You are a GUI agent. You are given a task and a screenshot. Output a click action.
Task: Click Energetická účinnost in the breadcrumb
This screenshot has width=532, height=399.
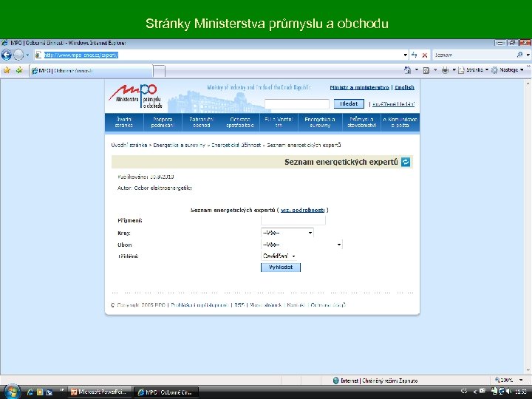point(236,146)
